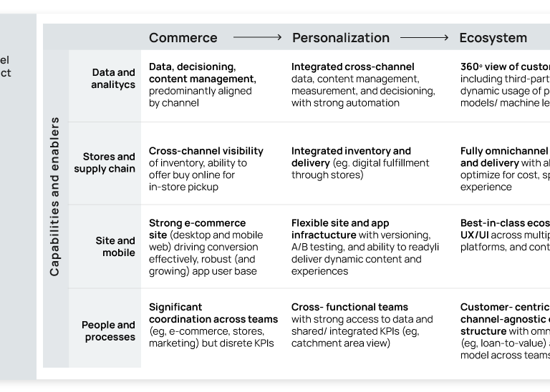The width and height of the screenshot is (550, 392).
Task: Click the Data, decisioning, content management cell
Action: [x=202, y=84]
